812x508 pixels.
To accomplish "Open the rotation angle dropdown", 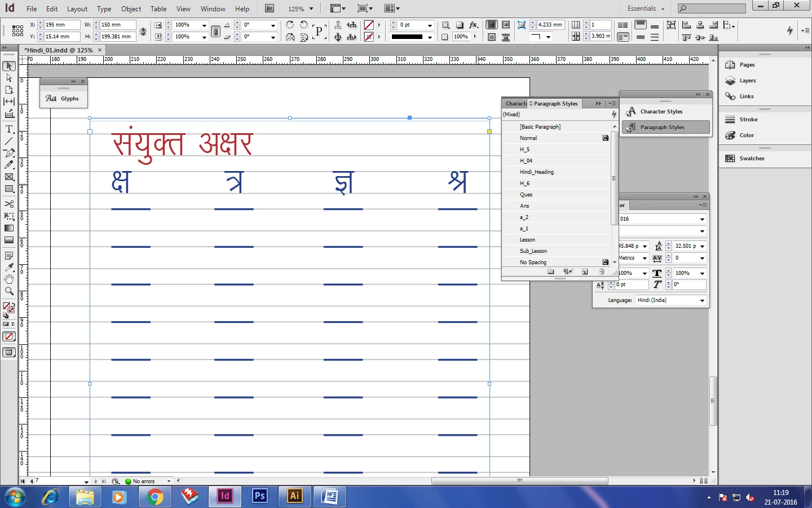I will coord(273,25).
